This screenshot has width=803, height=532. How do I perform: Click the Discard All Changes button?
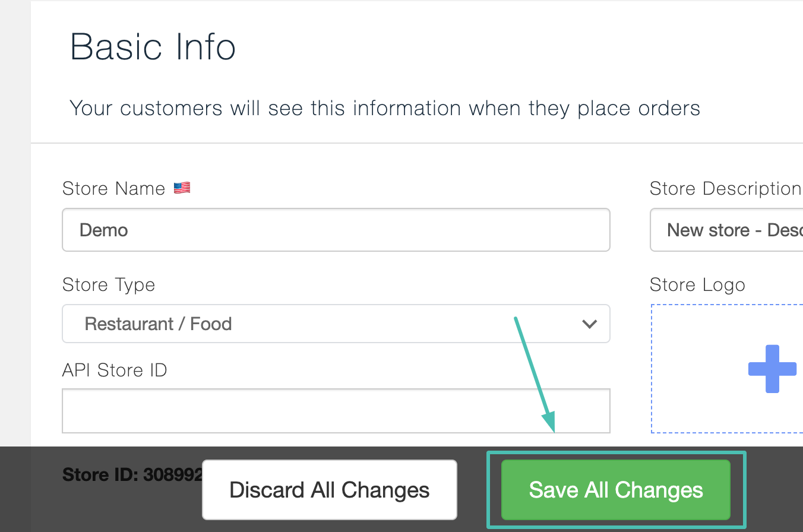pyautogui.click(x=330, y=490)
